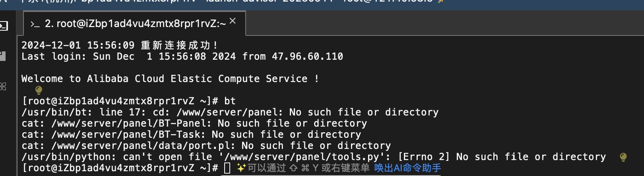The width and height of the screenshot is (644, 176).
Task: Click the command-key symbol in the shortcut hint
Action: 305,168
